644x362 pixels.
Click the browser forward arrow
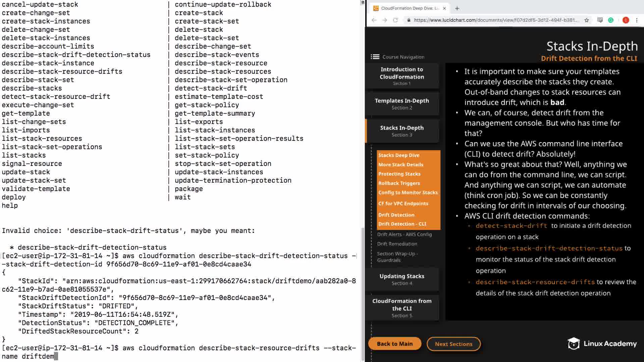click(385, 20)
